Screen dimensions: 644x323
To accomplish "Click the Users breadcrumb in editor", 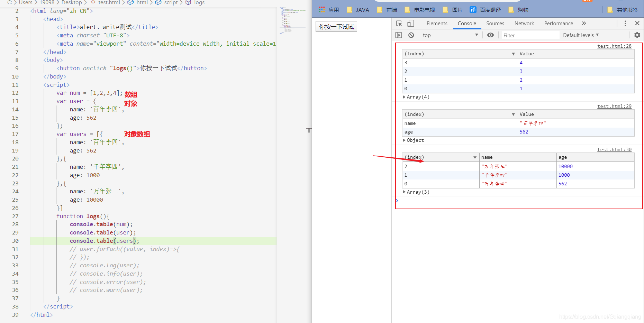I will coord(26,2).
